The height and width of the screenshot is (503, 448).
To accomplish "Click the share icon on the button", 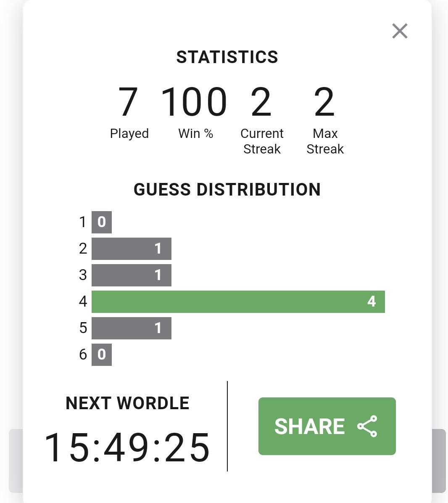I will click(367, 426).
